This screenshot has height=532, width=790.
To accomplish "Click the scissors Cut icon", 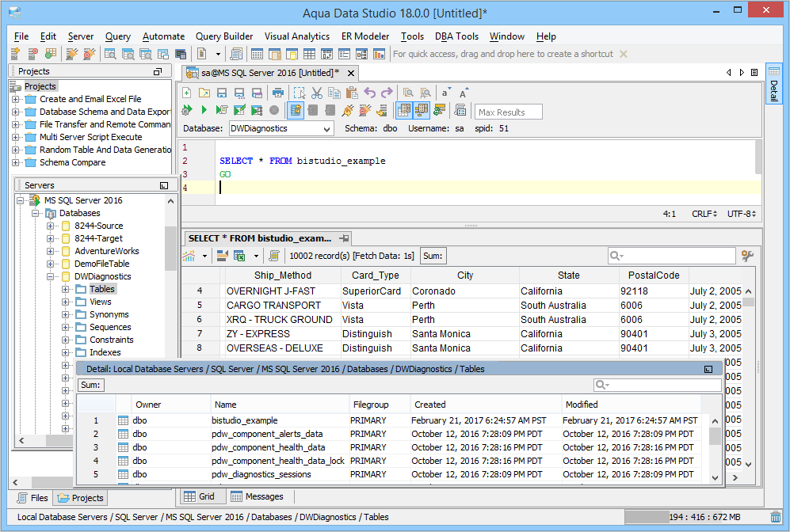I will 316,93.
